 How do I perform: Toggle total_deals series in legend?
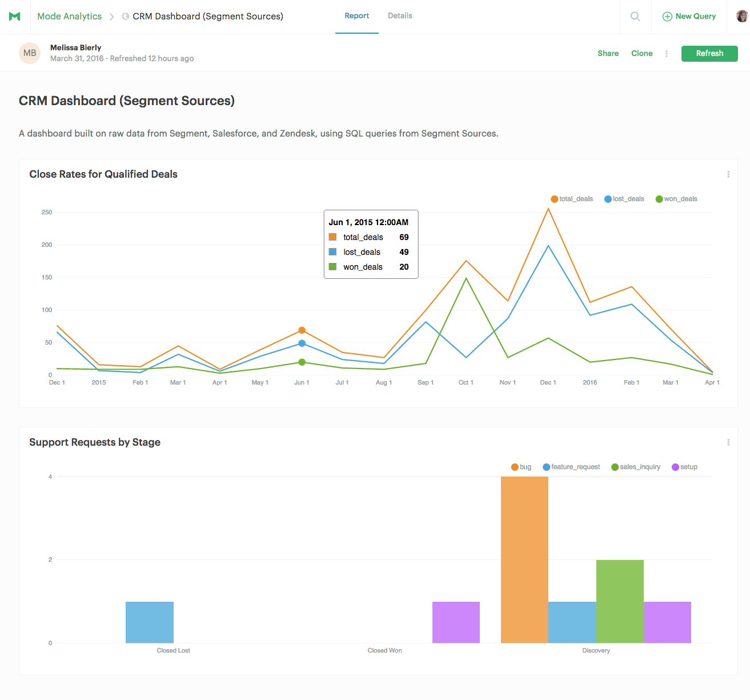coord(572,199)
